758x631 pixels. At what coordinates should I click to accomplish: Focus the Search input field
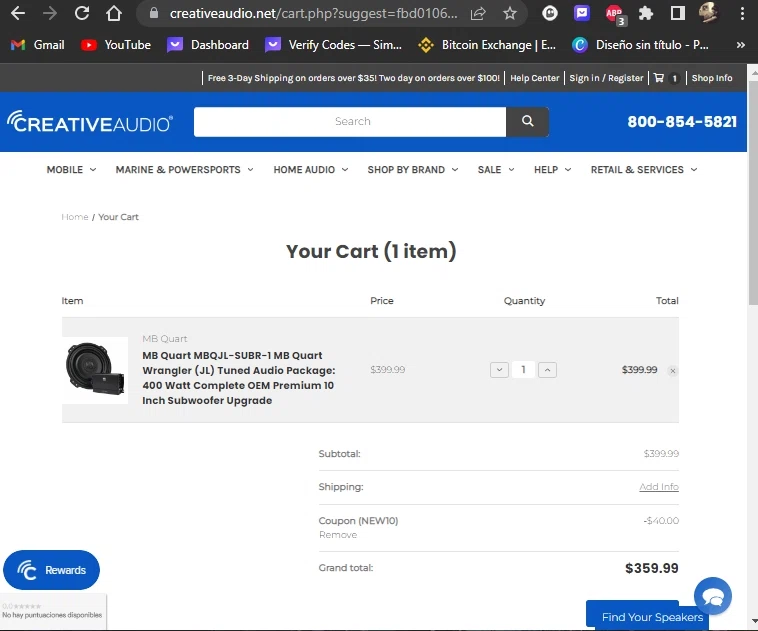click(x=350, y=122)
